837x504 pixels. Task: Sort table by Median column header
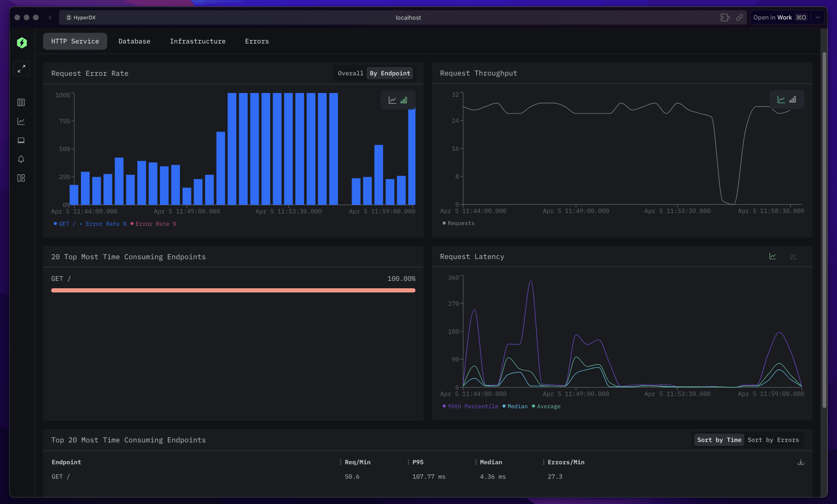click(x=491, y=462)
